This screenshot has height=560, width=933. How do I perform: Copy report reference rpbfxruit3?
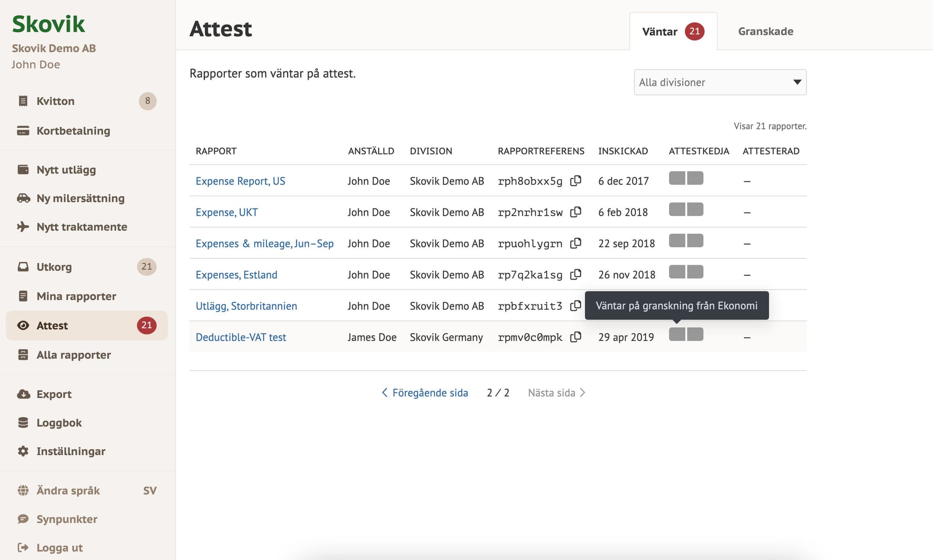575,305
